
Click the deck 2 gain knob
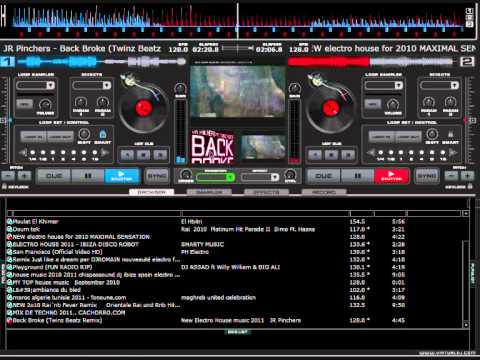pos(294,89)
